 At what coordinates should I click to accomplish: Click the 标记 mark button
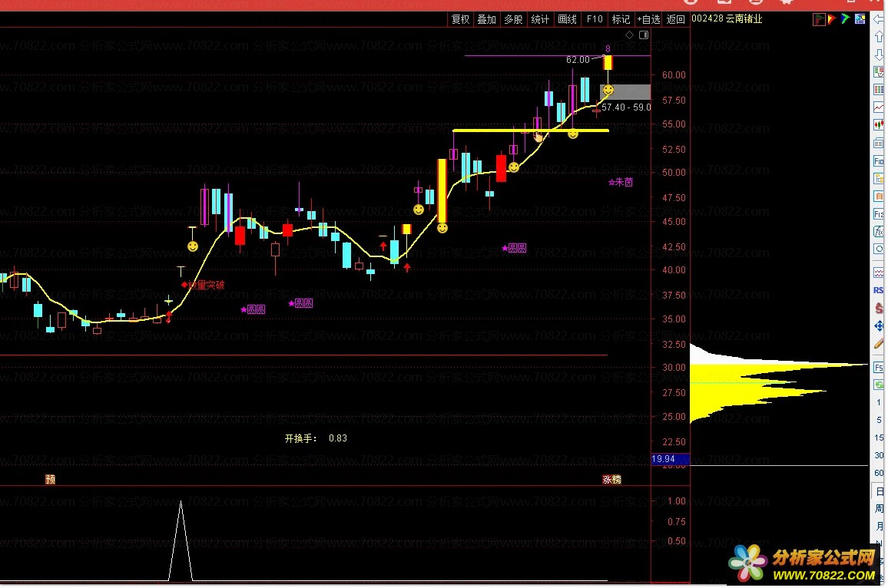(x=621, y=19)
